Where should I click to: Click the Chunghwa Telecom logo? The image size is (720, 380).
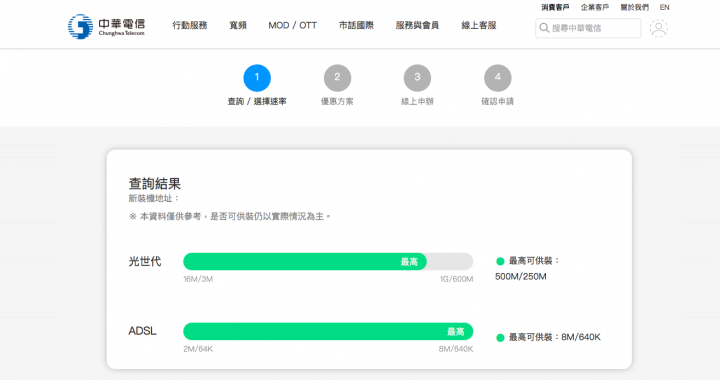tap(107, 26)
